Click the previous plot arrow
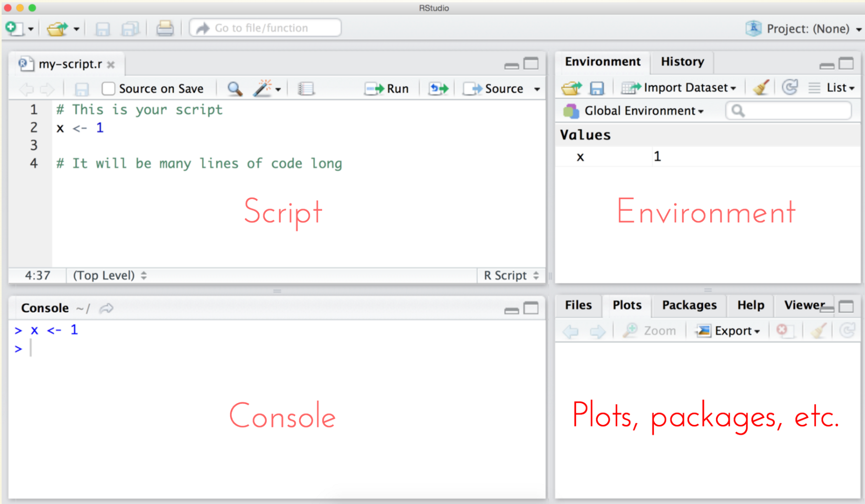865x504 pixels. [x=571, y=331]
